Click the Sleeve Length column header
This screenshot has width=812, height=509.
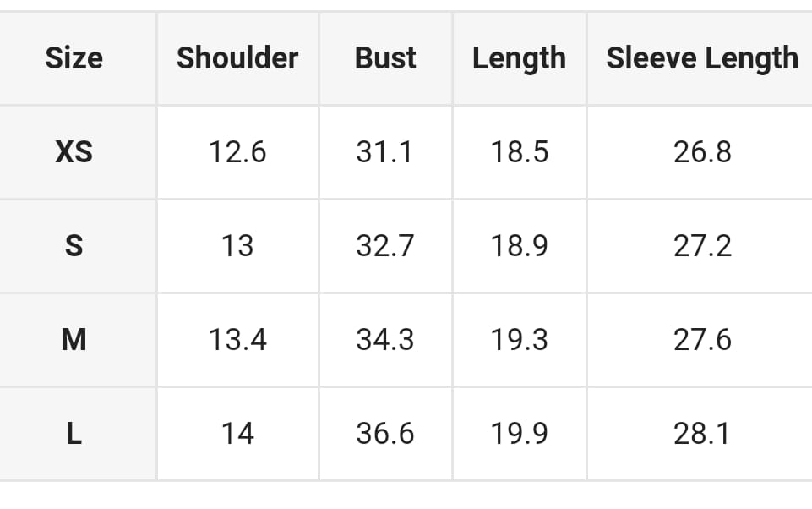tap(702, 58)
